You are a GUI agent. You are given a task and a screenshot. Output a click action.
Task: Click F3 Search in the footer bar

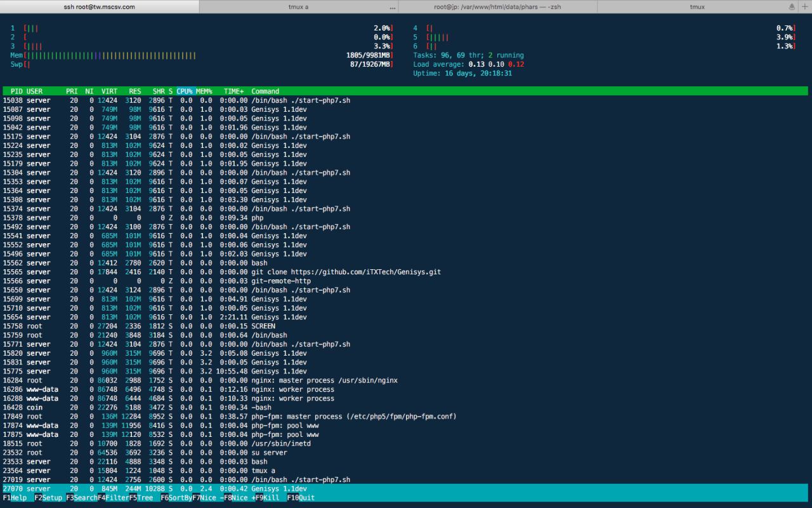pyautogui.click(x=81, y=498)
